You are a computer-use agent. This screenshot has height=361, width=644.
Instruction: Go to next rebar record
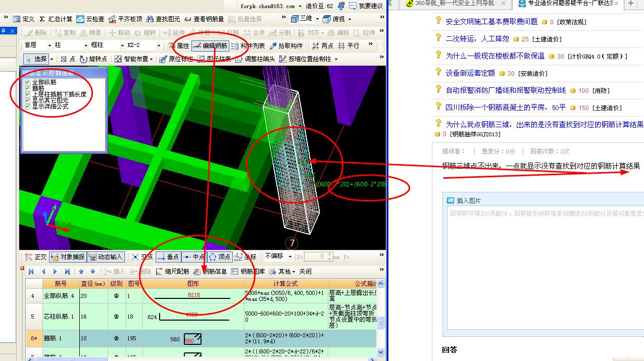click(55, 272)
